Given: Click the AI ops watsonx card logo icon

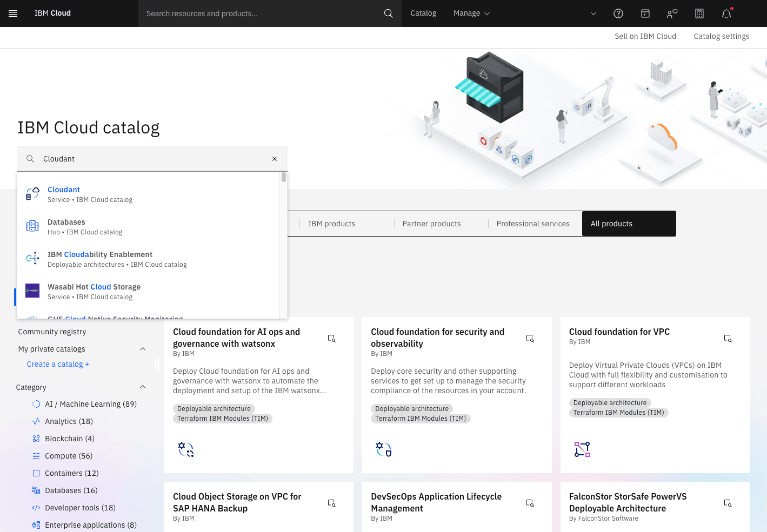Looking at the screenshot, I should coord(186,449).
